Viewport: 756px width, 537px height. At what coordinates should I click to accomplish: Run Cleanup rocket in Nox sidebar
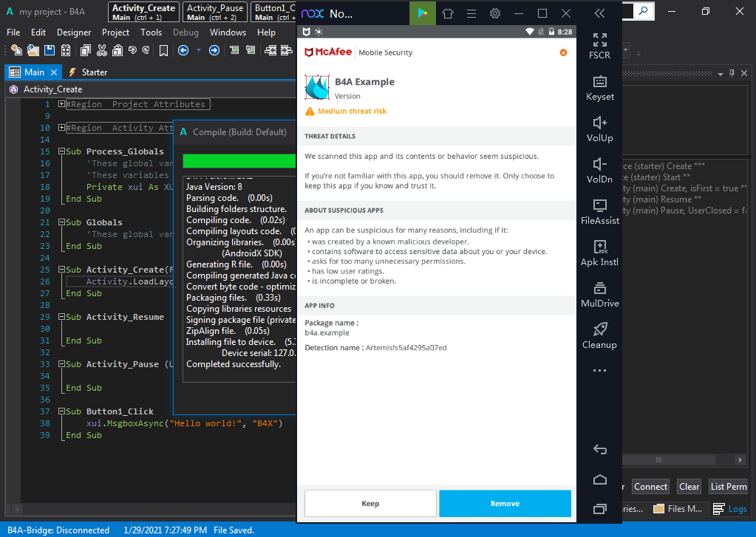[599, 335]
